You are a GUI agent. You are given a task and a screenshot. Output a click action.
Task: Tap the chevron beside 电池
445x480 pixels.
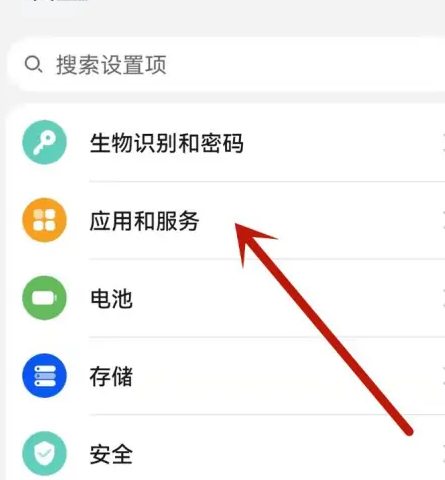click(x=443, y=298)
